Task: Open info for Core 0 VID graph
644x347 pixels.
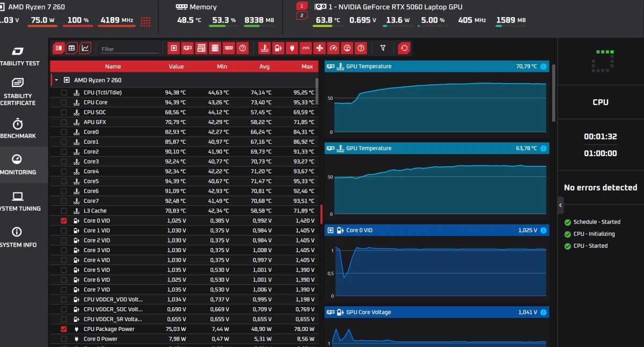Action: (x=543, y=231)
